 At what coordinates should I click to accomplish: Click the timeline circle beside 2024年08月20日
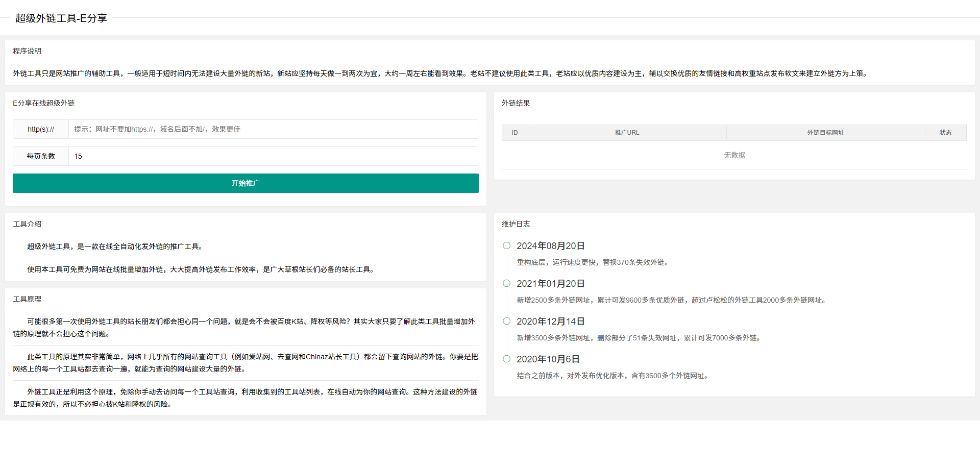coord(506,245)
